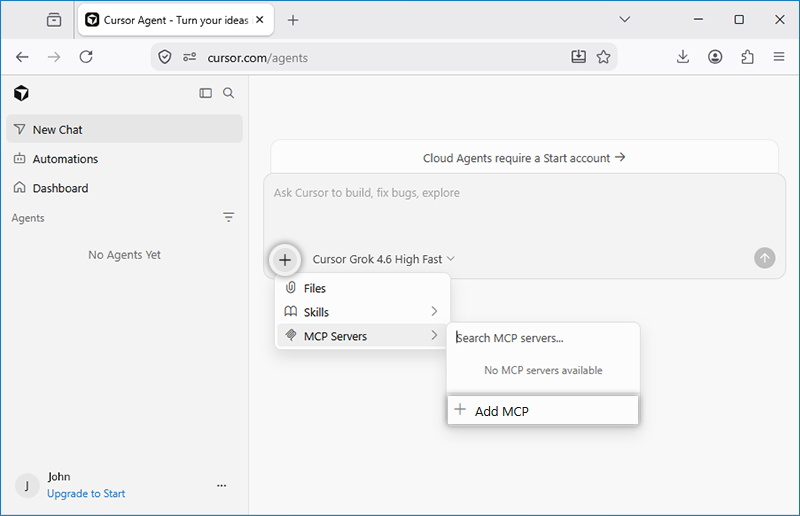Click the shield tracking protection icon

click(164, 57)
